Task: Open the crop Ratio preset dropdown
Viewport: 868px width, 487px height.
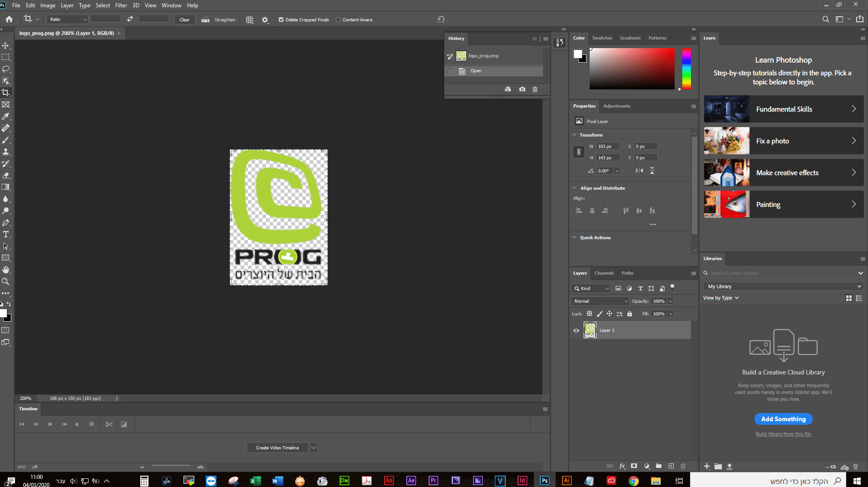Action: [x=67, y=20]
